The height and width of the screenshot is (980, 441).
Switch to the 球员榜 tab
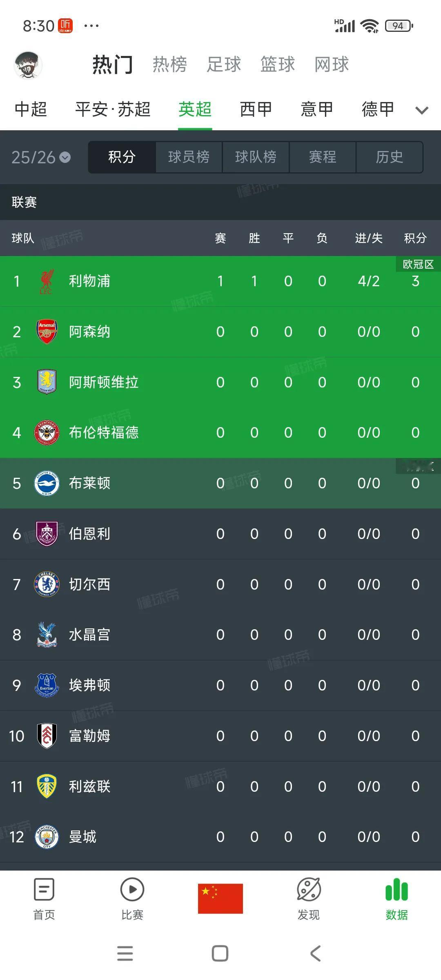click(x=189, y=157)
